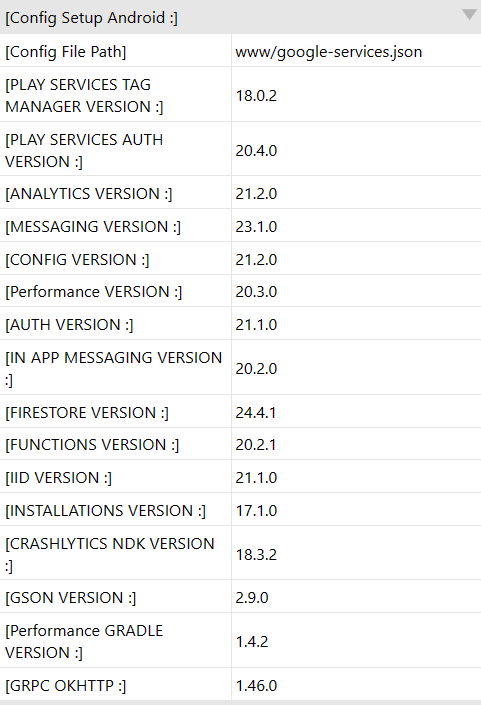Edit Functions version 20.2.1 field
481x705 pixels.
click(356, 444)
